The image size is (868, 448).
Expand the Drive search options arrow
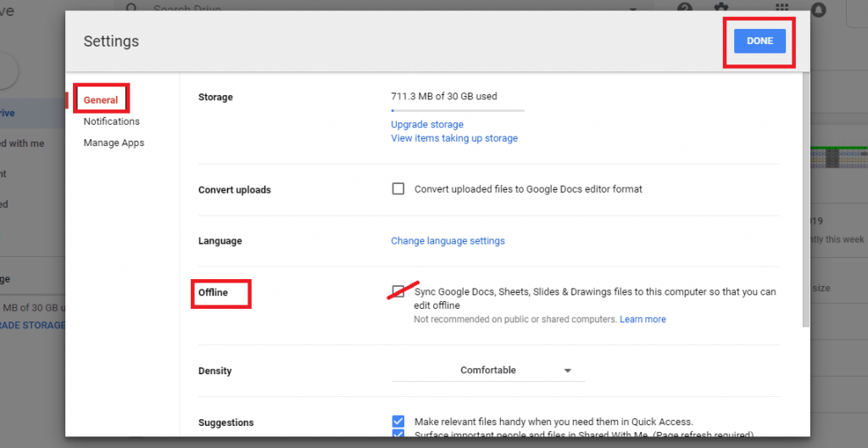(632, 8)
